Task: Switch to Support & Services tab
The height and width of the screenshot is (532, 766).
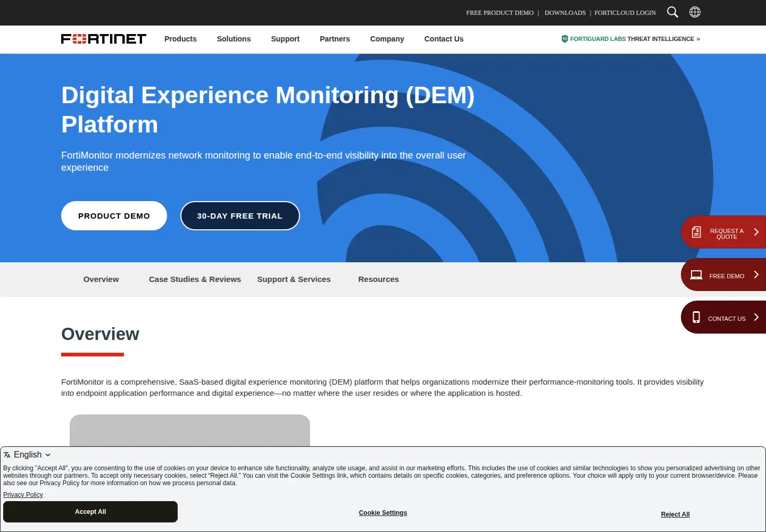Action: [x=294, y=279]
